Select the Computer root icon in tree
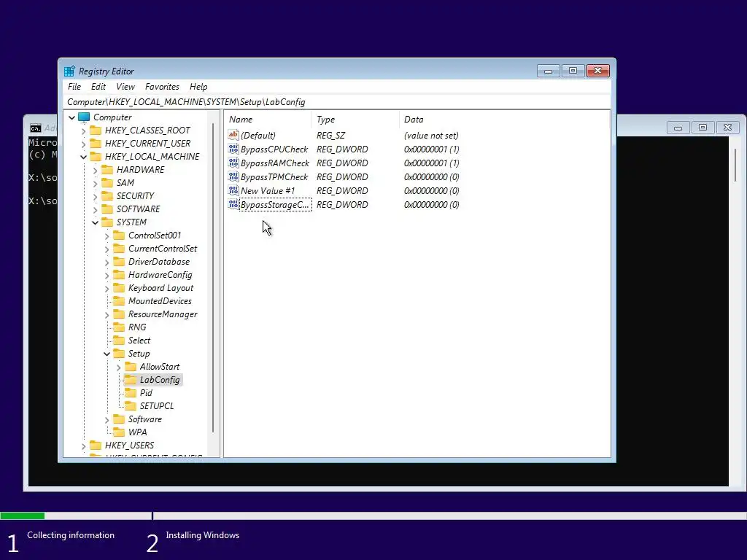This screenshot has height=560, width=747. (x=84, y=117)
